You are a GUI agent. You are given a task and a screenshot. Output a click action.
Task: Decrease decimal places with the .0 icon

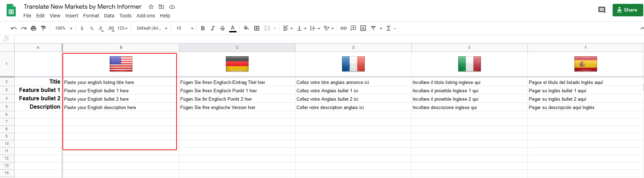coord(101,28)
